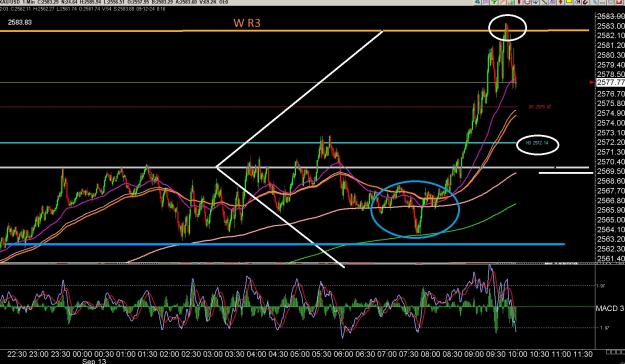
Task: Click the 2583.83 level label at top left
Action: [20, 23]
